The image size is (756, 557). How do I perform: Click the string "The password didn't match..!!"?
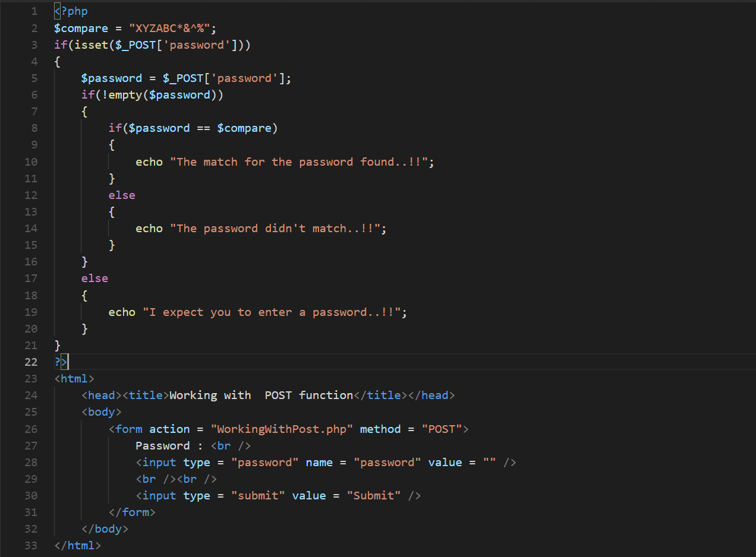click(277, 228)
